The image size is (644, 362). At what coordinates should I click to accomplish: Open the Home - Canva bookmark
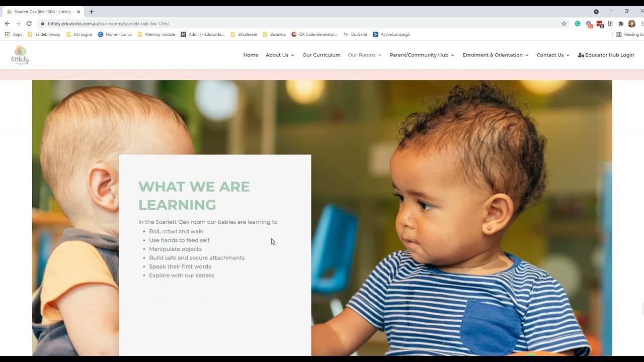pyautogui.click(x=115, y=34)
